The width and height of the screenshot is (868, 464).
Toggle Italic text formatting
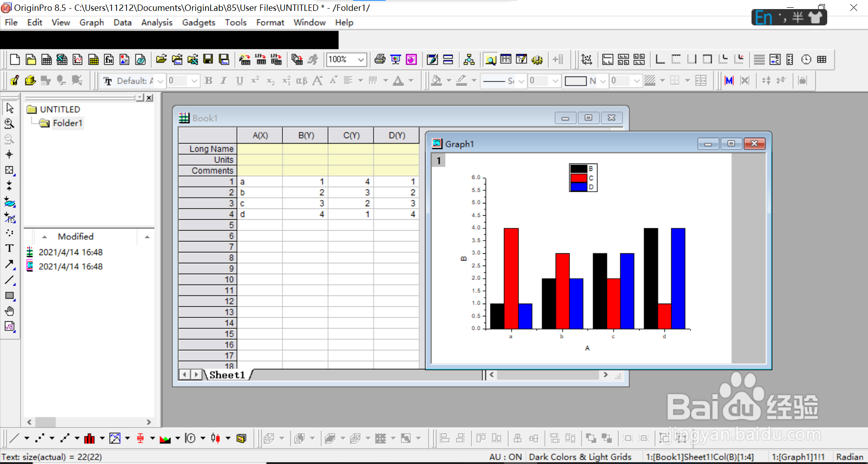point(224,81)
